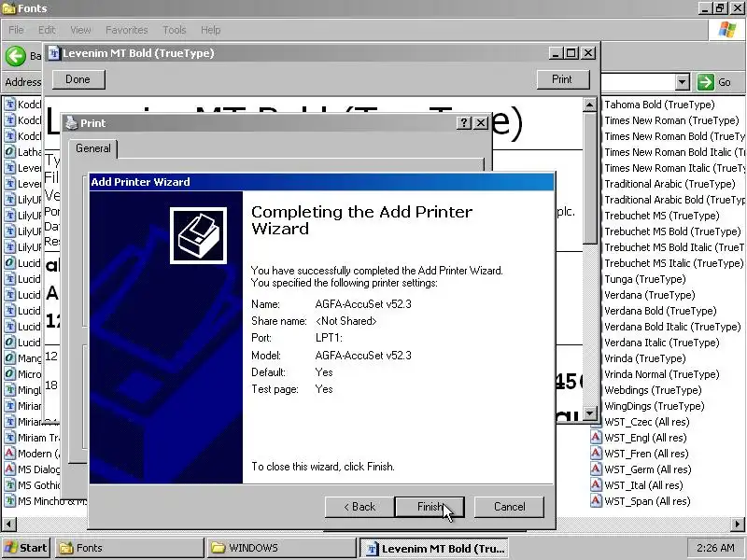Go back in Add Printer Wizard
This screenshot has width=747, height=560.
click(x=359, y=507)
